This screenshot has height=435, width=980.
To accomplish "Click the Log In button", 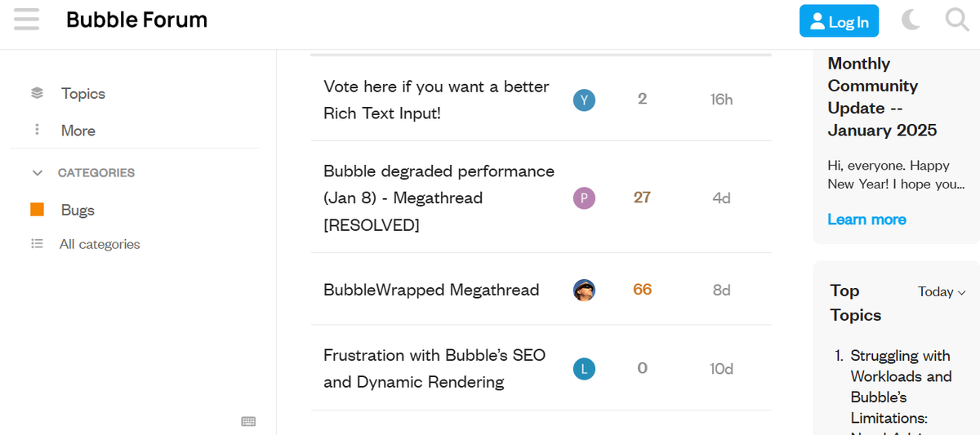I will [x=839, y=21].
